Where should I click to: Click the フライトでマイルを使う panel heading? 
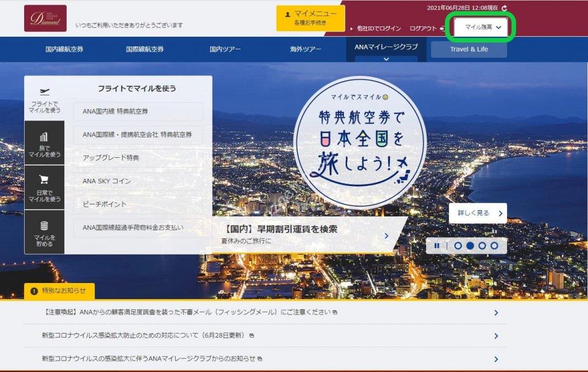(137, 88)
